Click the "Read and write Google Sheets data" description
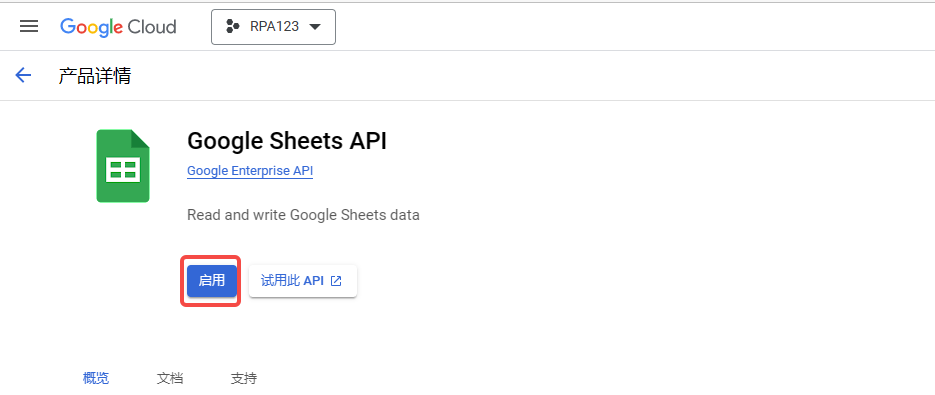This screenshot has height=395, width=935. tap(304, 215)
